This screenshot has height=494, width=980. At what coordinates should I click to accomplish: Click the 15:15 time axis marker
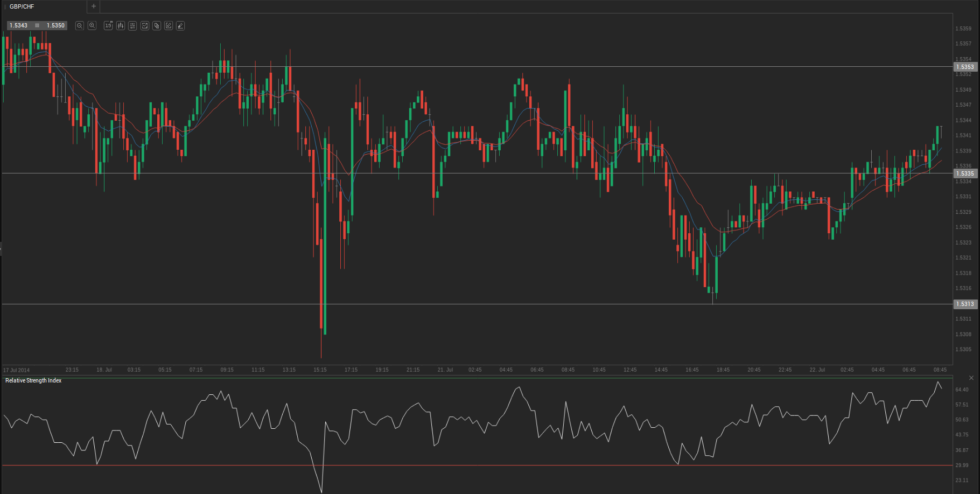pyautogui.click(x=320, y=370)
